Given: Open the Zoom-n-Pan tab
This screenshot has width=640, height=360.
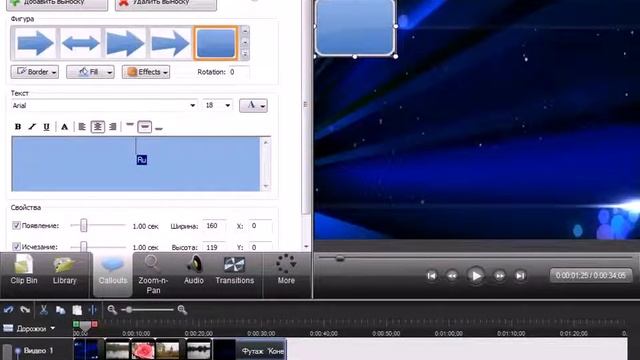Looking at the screenshot, I should tap(153, 274).
